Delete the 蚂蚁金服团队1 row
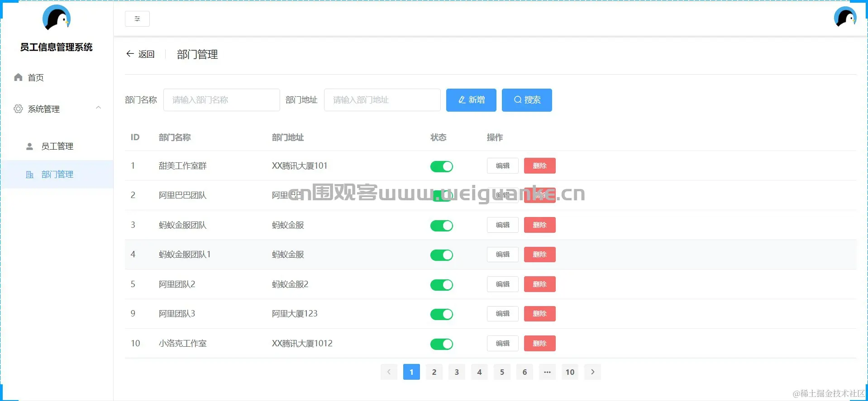The height and width of the screenshot is (401, 868). point(540,255)
